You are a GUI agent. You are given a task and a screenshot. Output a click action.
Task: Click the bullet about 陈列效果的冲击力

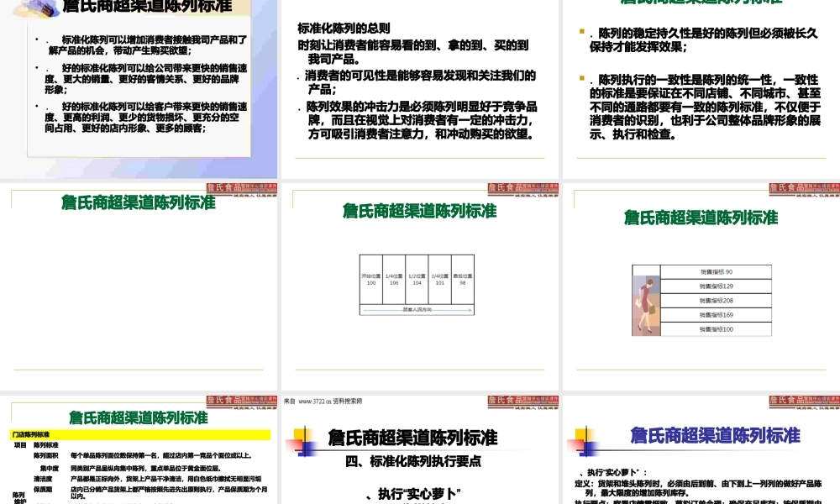point(417,120)
